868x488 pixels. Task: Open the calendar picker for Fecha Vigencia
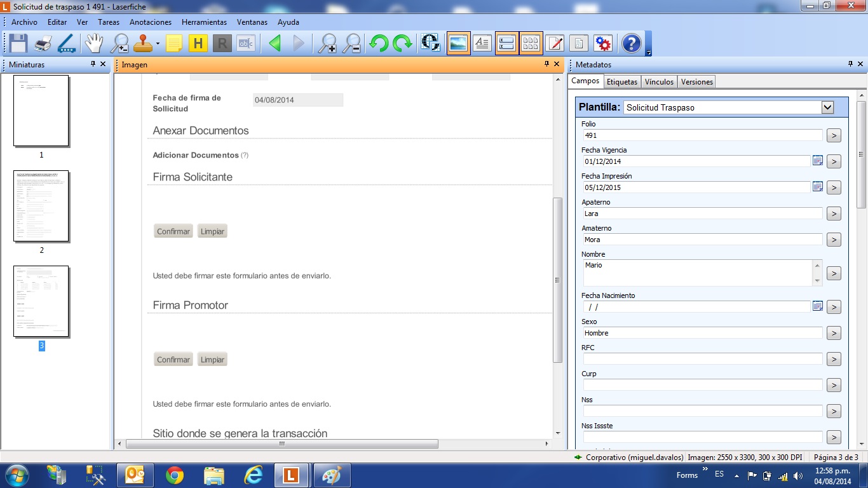coord(818,161)
